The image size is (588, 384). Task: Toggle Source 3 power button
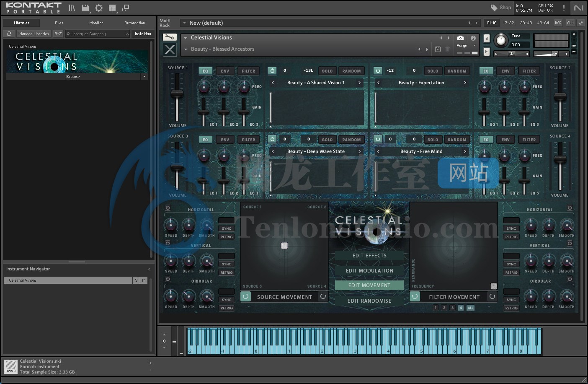272,139
